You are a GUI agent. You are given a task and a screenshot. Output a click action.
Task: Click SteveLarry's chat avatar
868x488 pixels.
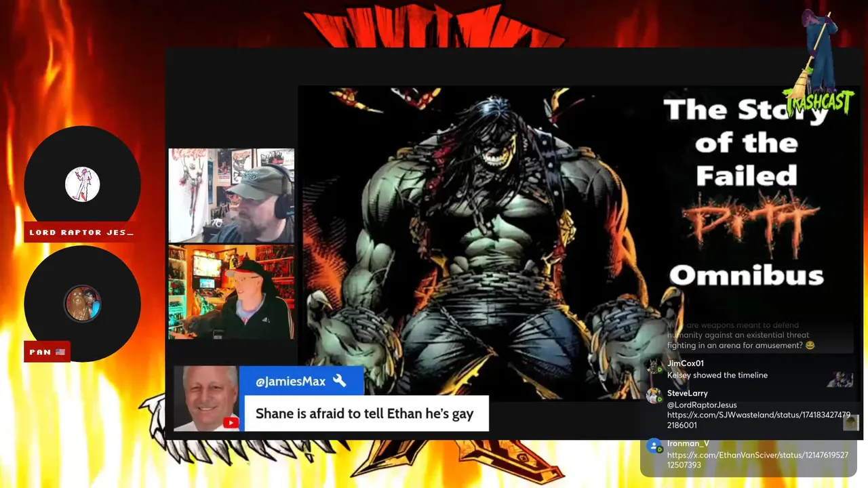point(654,396)
